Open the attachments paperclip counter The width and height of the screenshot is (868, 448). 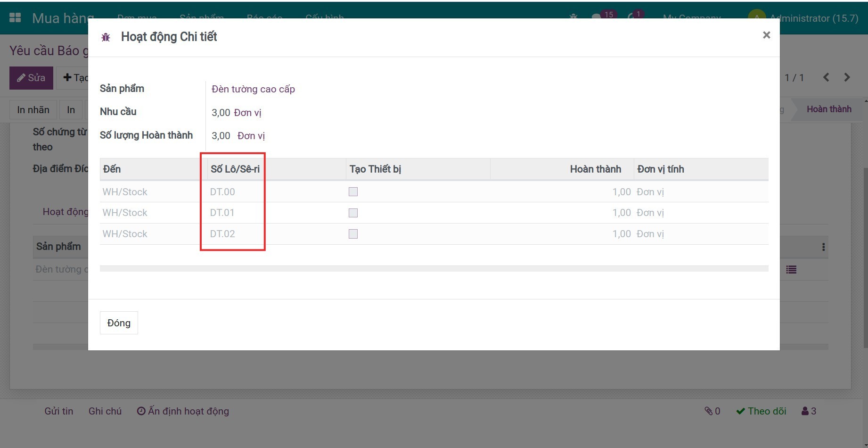pos(712,411)
